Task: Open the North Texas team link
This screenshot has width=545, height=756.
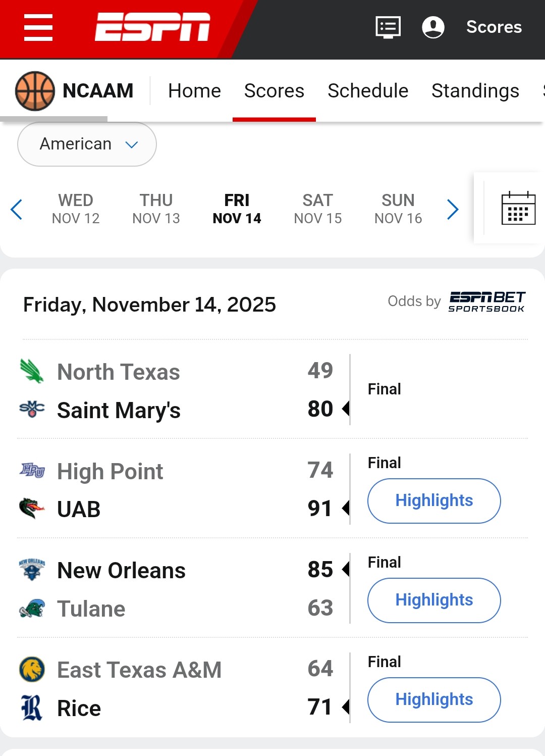Action: (x=119, y=372)
